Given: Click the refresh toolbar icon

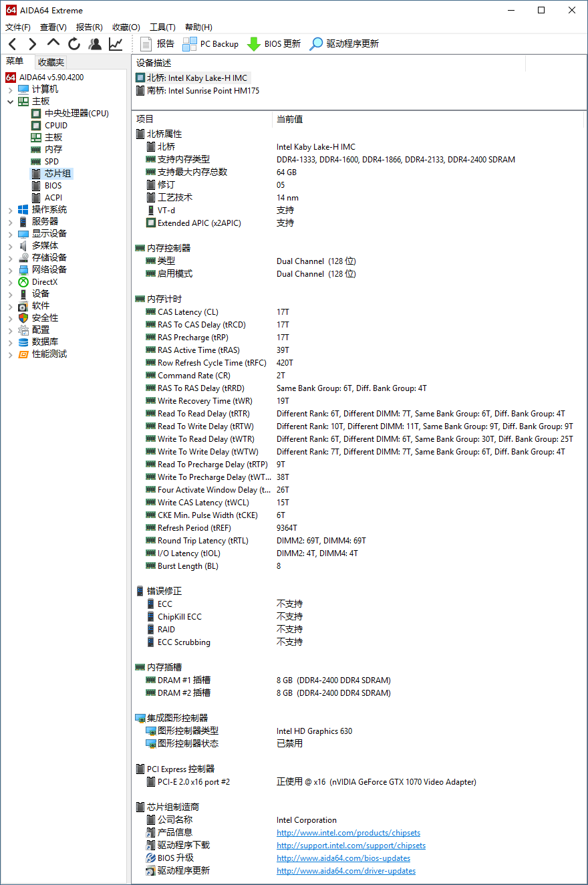Looking at the screenshot, I should coord(73,43).
